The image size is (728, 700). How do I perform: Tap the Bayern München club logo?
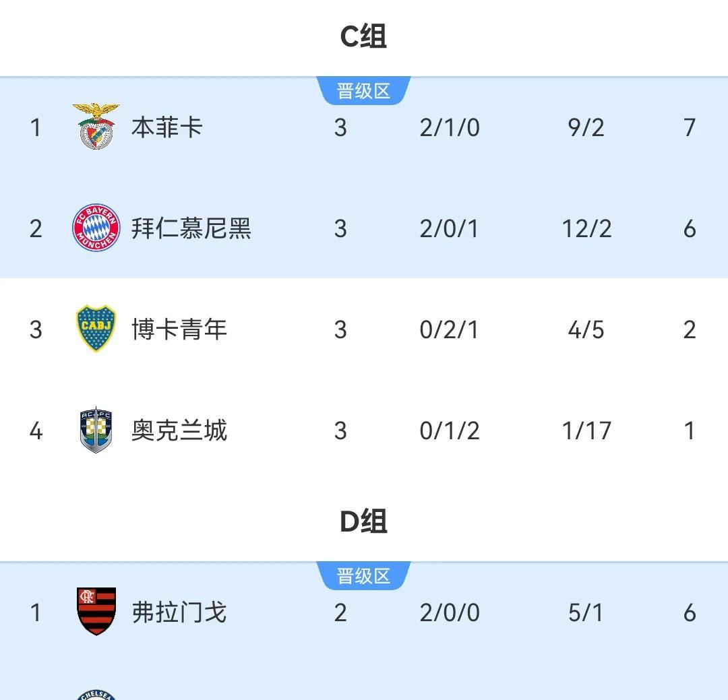tap(96, 228)
